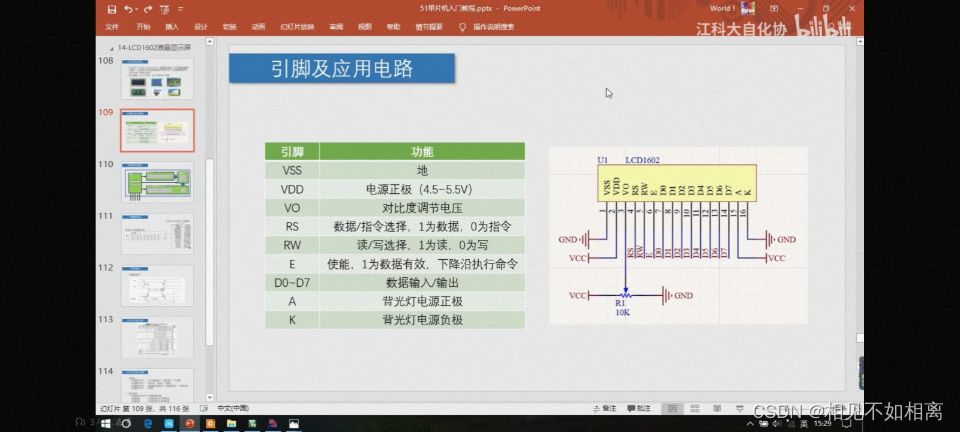This screenshot has height=432, width=960.
Task: Click the 操作说明搜索 search box
Action: click(493, 27)
